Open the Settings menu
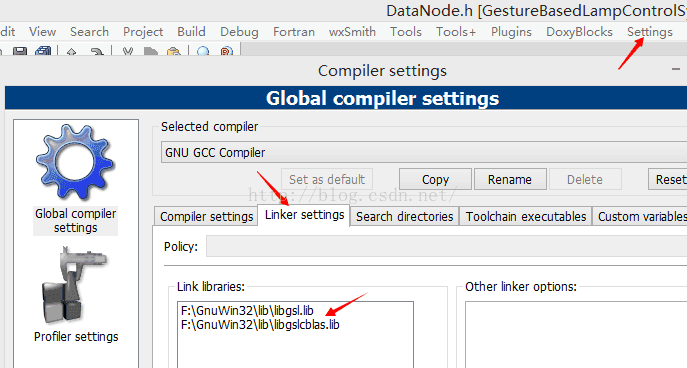 click(x=650, y=32)
